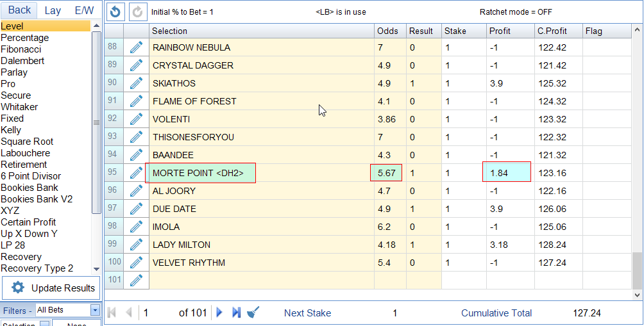Go to next page using blue arrow
Image resolution: width=644 pixels, height=326 pixels.
[x=219, y=313]
